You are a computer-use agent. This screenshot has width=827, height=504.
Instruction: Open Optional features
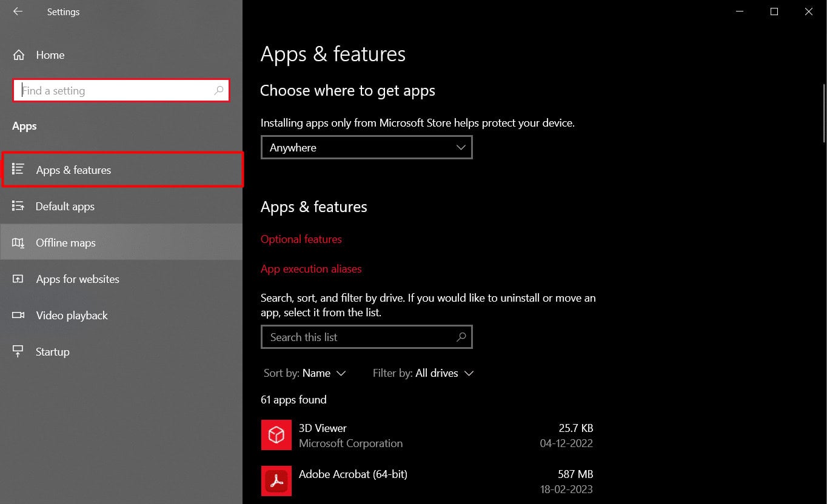[301, 239]
